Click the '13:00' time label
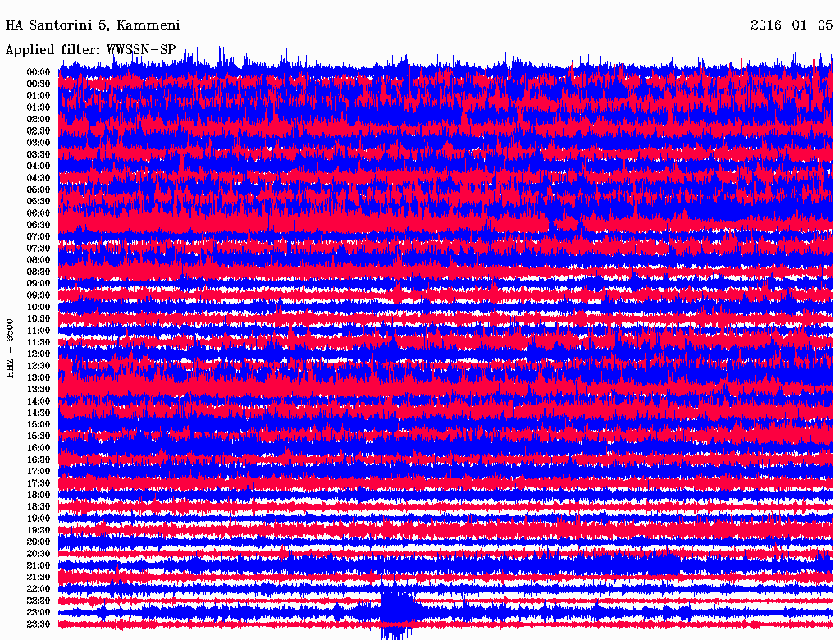This screenshot has height=640, width=840. click(39, 378)
